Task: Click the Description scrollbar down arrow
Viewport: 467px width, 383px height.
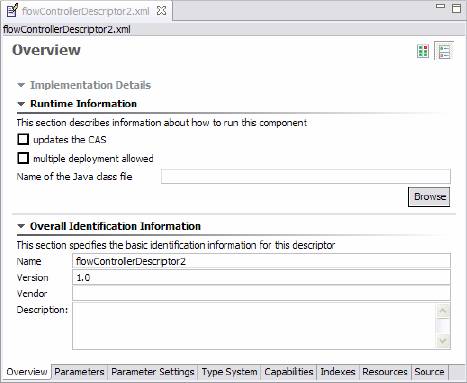Action: point(443,341)
